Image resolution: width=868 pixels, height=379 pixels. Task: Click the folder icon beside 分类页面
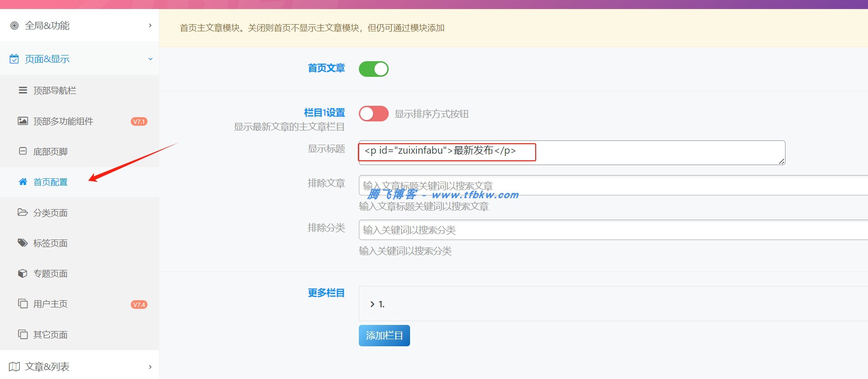[x=23, y=213]
